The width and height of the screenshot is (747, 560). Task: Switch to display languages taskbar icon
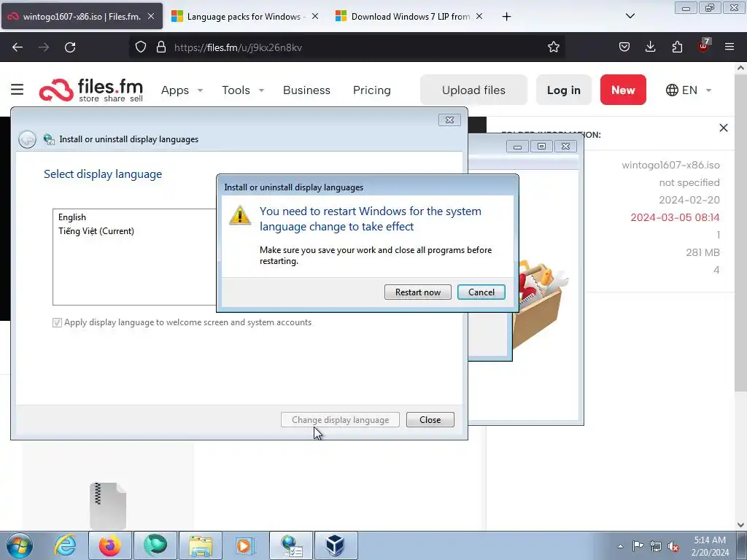click(x=291, y=545)
